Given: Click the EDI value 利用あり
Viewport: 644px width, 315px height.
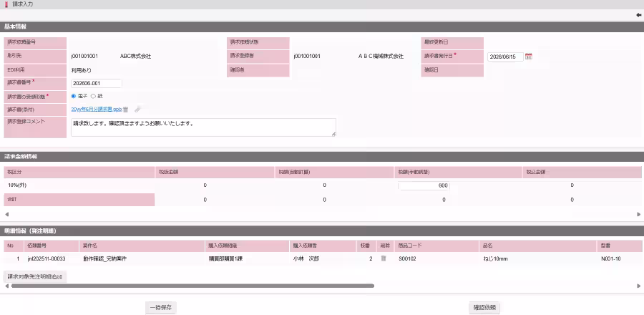Looking at the screenshot, I should tap(82, 70).
